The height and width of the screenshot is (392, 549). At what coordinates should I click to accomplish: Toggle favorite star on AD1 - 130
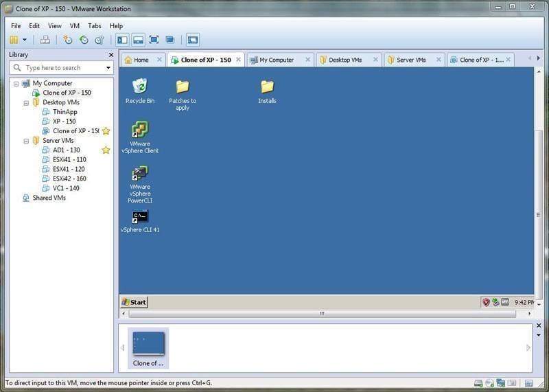106,150
